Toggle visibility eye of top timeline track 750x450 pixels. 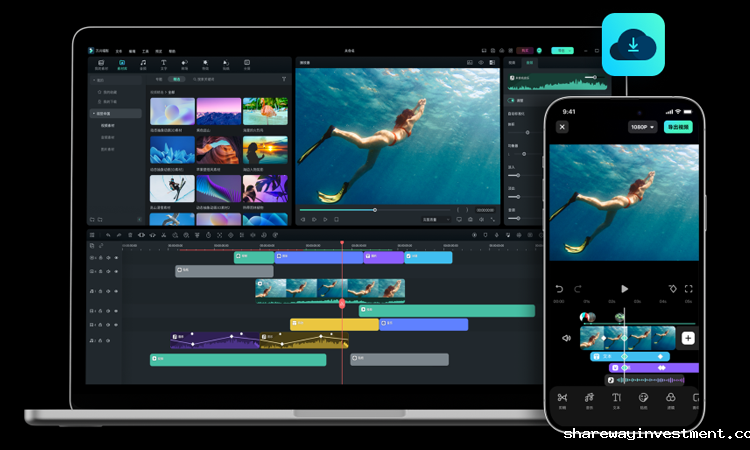(115, 258)
